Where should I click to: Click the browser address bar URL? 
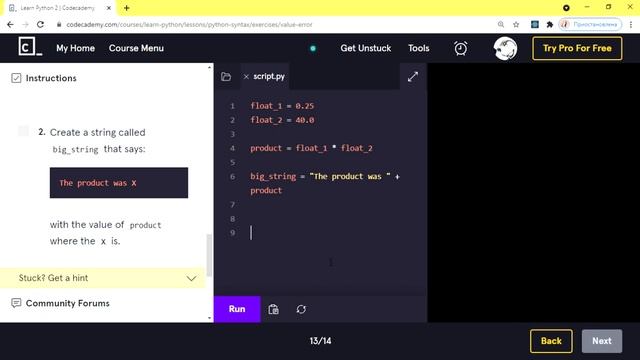pyautogui.click(x=189, y=24)
